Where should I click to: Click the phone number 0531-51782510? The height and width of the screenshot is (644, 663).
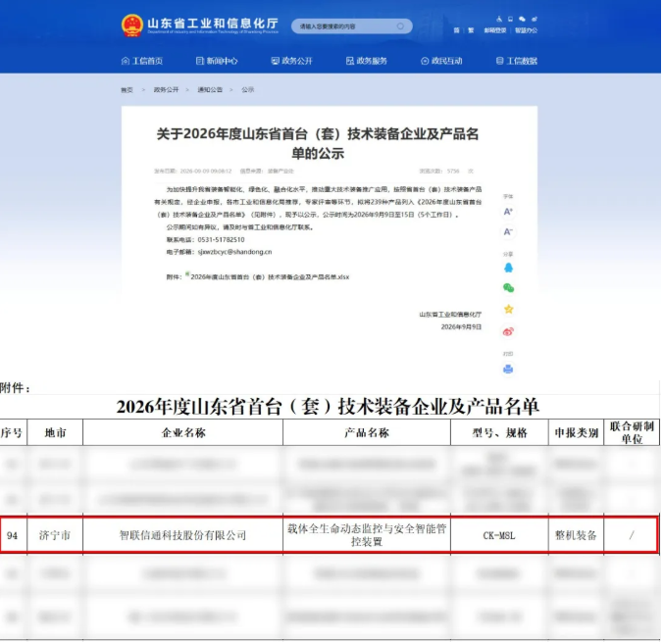(x=221, y=239)
